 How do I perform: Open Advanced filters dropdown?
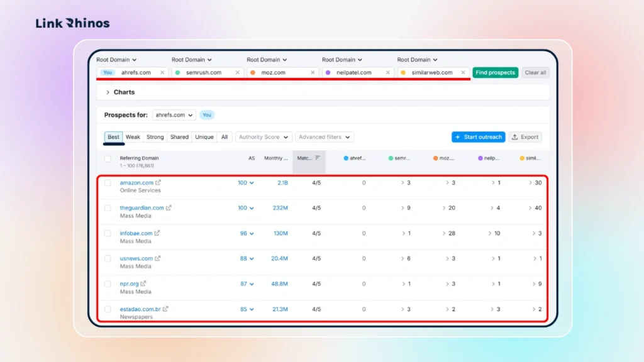click(x=324, y=137)
